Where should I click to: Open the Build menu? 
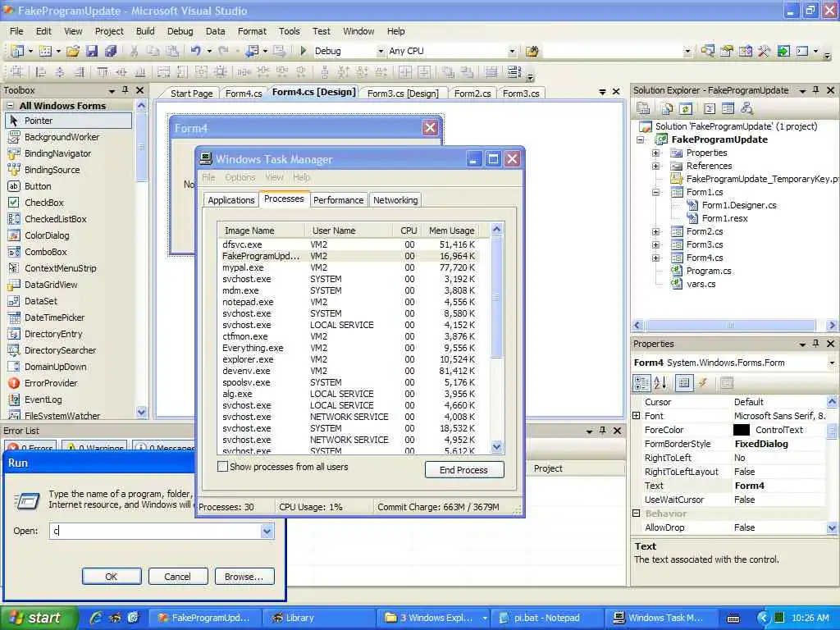pyautogui.click(x=145, y=31)
